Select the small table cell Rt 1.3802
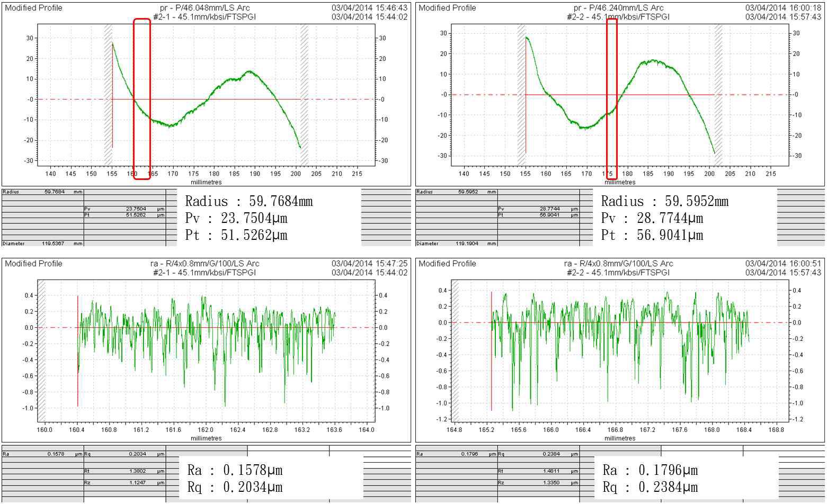827x504 pixels. (125, 471)
